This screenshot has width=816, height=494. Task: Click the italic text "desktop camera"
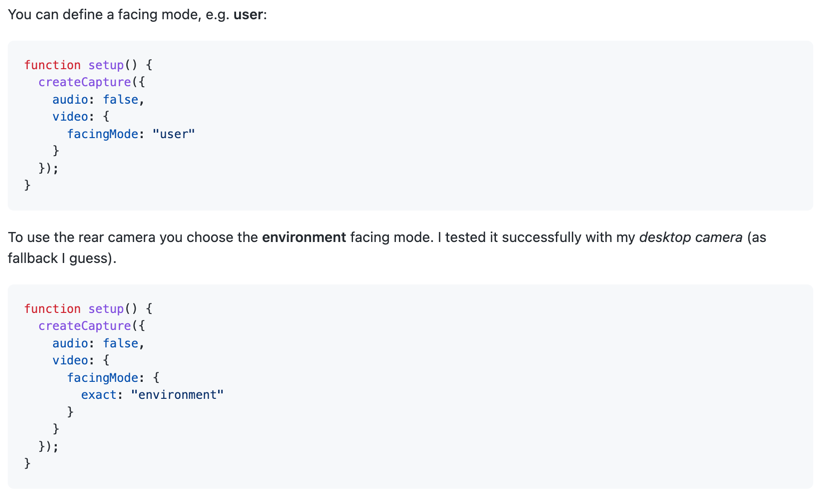[x=691, y=237]
